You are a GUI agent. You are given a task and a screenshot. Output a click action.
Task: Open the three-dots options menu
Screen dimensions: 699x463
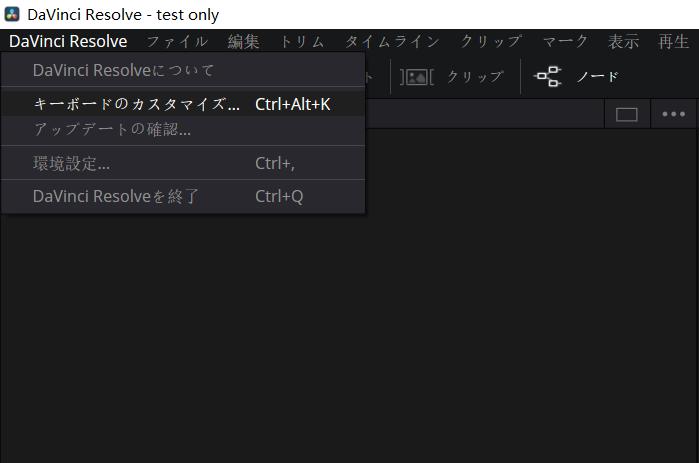674,114
